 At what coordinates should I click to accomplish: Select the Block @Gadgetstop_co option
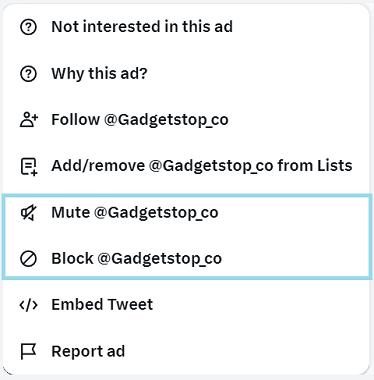[x=186, y=259]
